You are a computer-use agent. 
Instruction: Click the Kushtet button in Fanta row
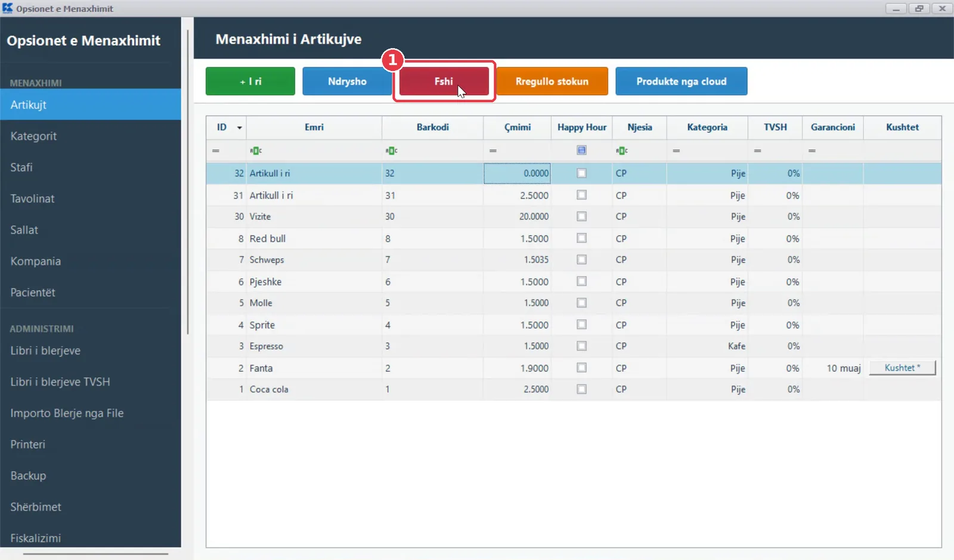coord(902,368)
